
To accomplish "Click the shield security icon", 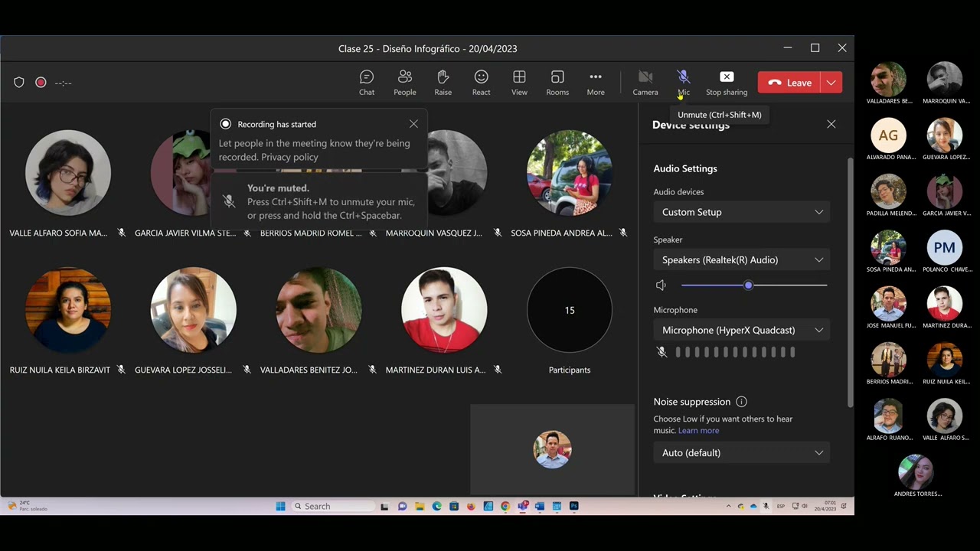I will [x=19, y=83].
